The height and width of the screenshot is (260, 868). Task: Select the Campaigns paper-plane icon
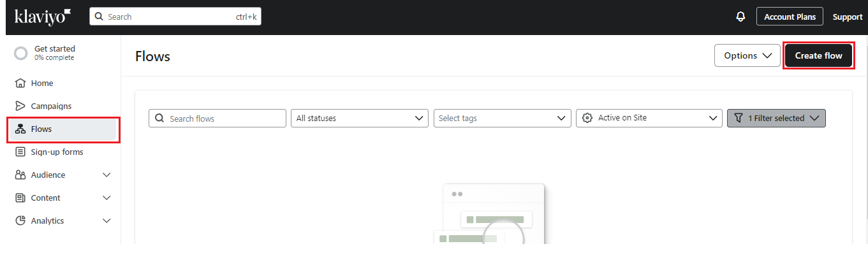pyautogui.click(x=20, y=106)
